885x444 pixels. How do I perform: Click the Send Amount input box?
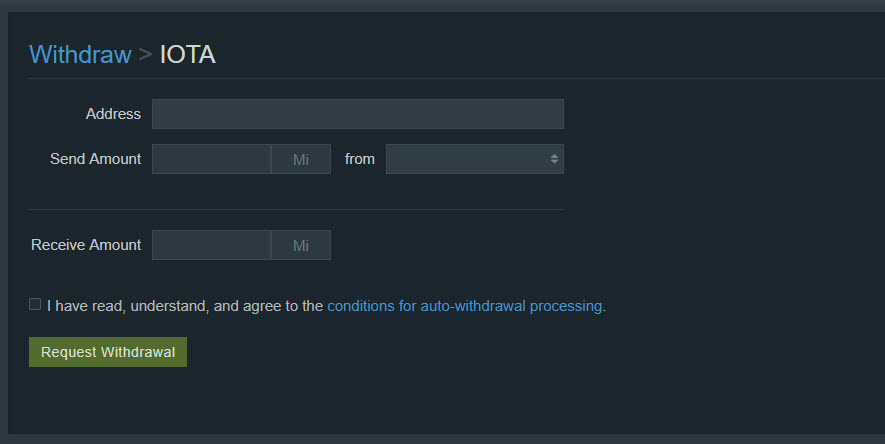click(211, 159)
